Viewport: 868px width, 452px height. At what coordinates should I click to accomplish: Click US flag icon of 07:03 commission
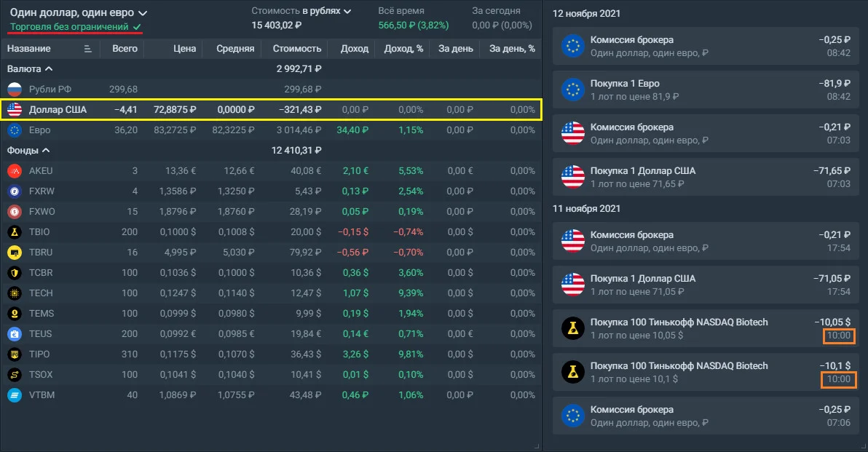(x=573, y=133)
